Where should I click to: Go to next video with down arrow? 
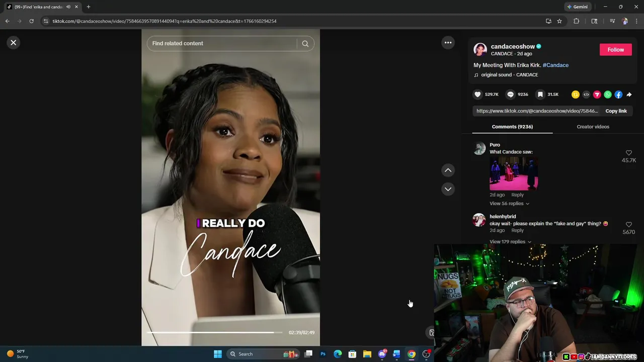point(448,189)
